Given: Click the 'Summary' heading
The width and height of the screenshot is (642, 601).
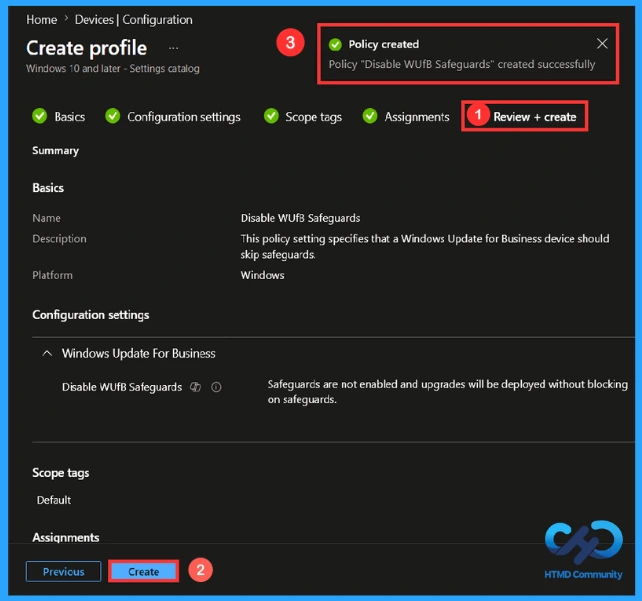Looking at the screenshot, I should coord(56,151).
